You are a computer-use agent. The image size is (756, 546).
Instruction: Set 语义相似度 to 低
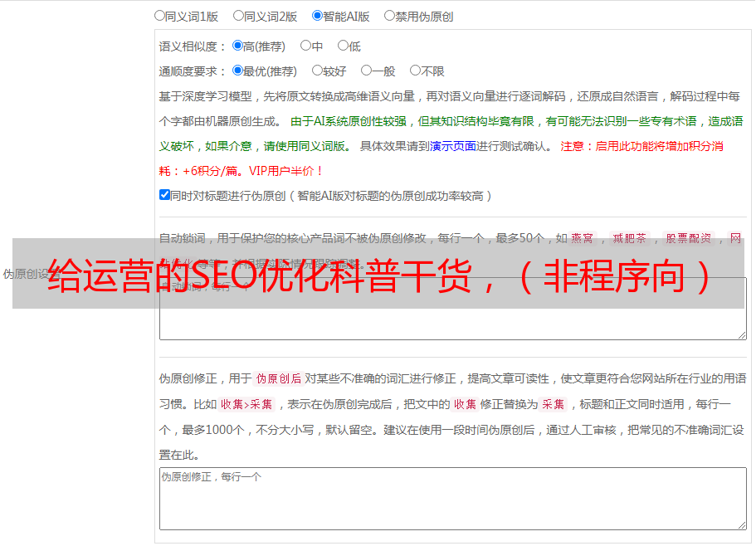343,46
